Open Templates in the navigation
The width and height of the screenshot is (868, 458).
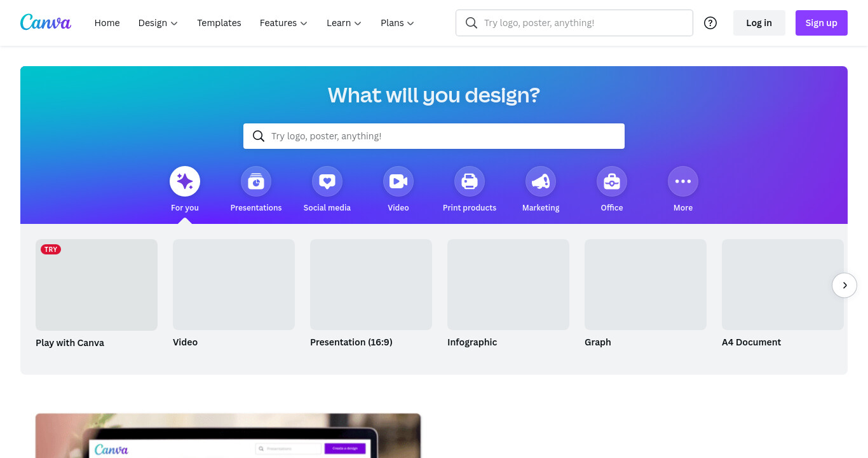point(219,23)
